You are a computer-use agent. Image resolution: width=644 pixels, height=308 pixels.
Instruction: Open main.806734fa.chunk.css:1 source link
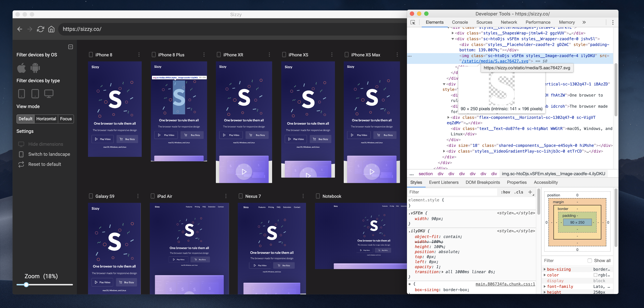[505, 284]
